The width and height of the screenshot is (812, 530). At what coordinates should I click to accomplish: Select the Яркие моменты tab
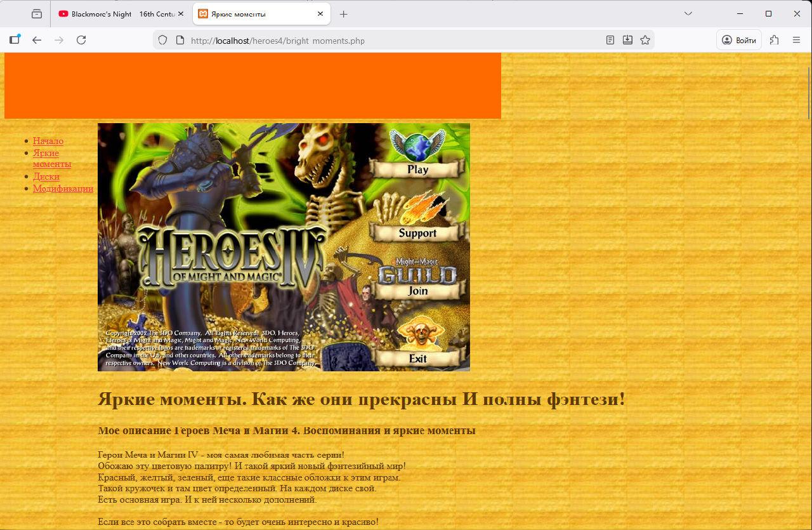tap(261, 14)
